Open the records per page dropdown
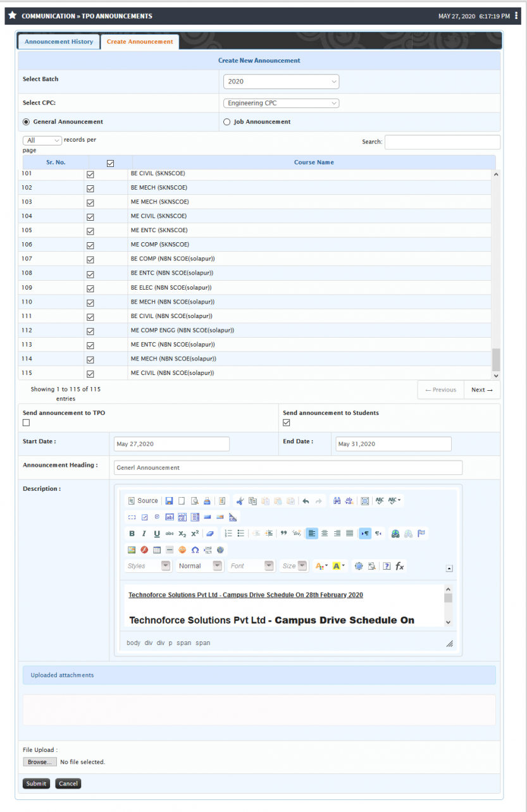Viewport: 527px width, 812px height. (x=42, y=140)
